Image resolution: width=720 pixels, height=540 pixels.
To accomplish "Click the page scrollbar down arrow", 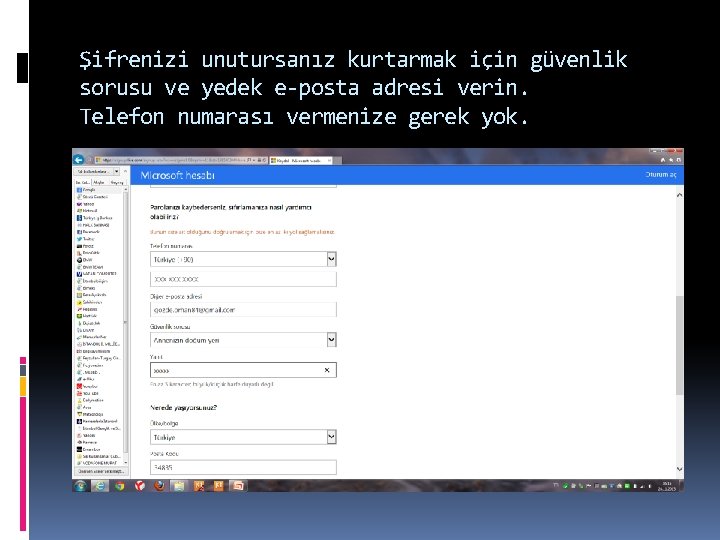I will (x=679, y=469).
